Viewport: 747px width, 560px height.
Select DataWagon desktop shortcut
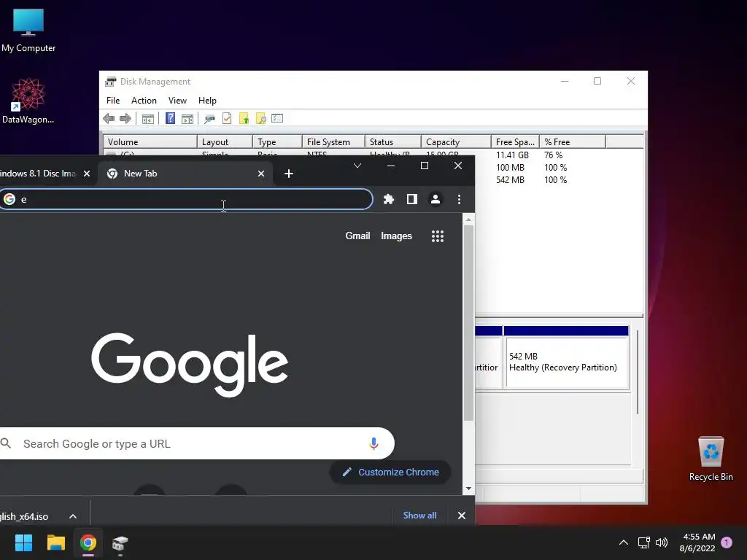[x=28, y=101]
